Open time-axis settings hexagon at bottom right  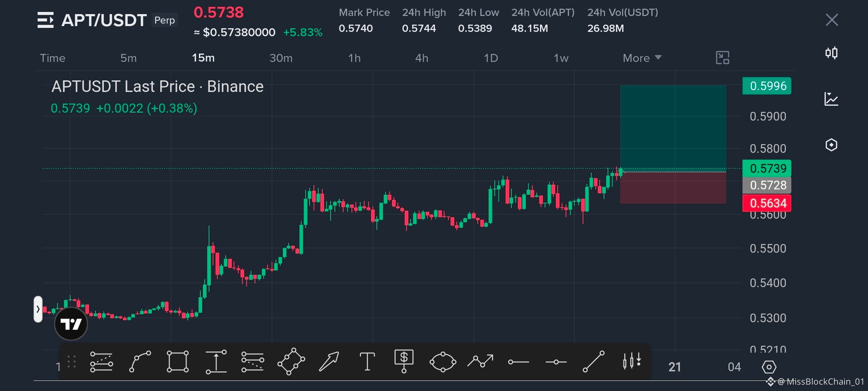coord(769,367)
